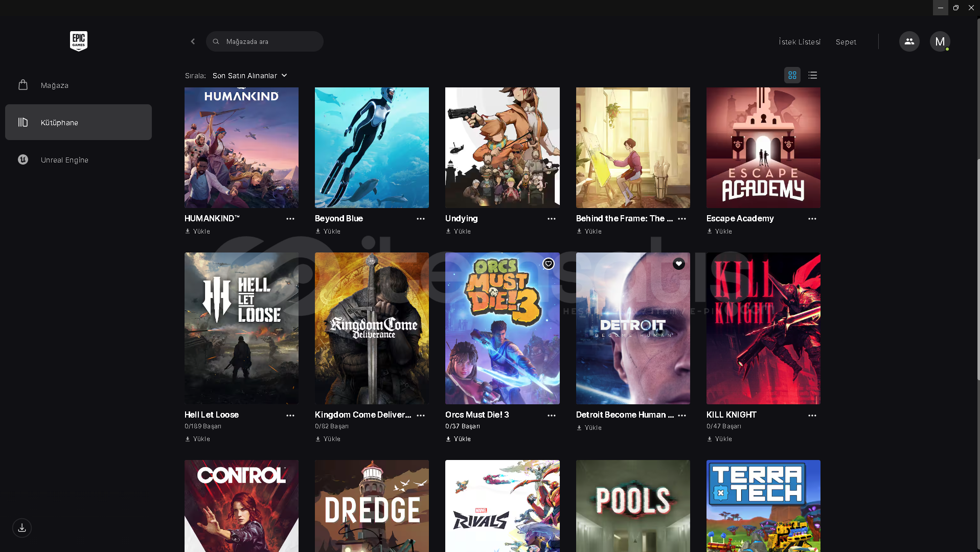Open Sepet cart link
The width and height of the screenshot is (980, 552).
pos(846,42)
